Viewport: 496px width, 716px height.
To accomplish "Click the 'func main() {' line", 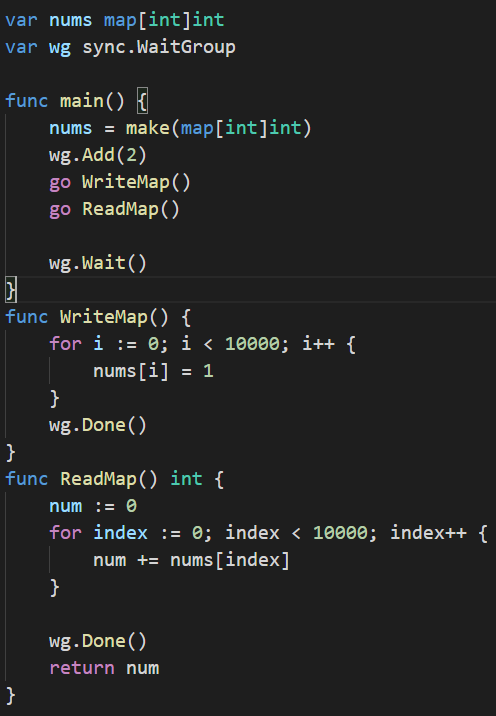I will [x=76, y=101].
